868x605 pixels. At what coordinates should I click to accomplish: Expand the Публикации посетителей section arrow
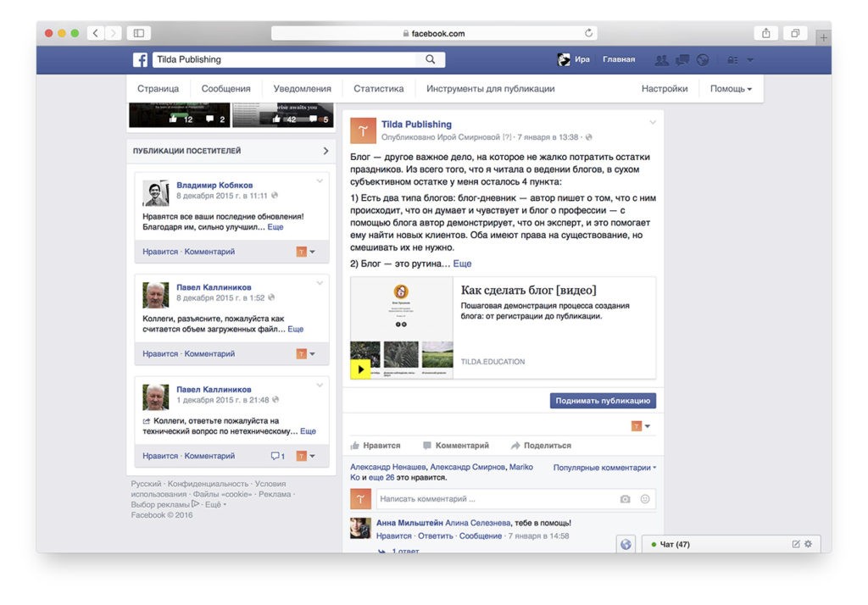point(325,151)
